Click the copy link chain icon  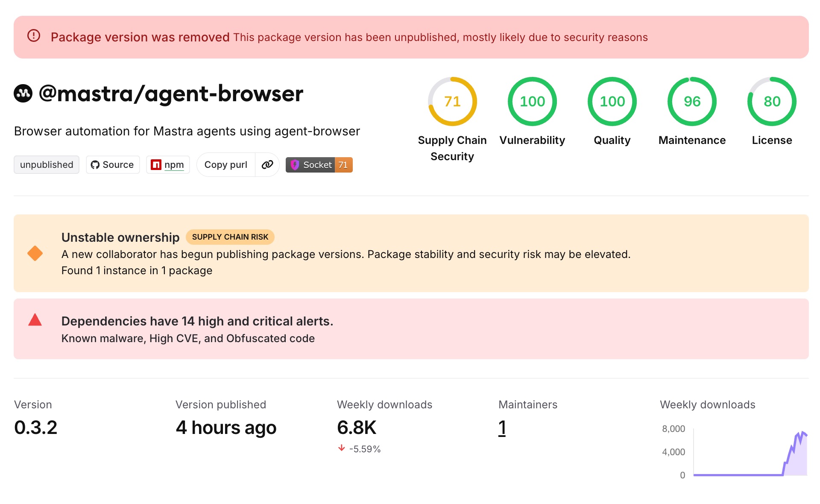(267, 164)
